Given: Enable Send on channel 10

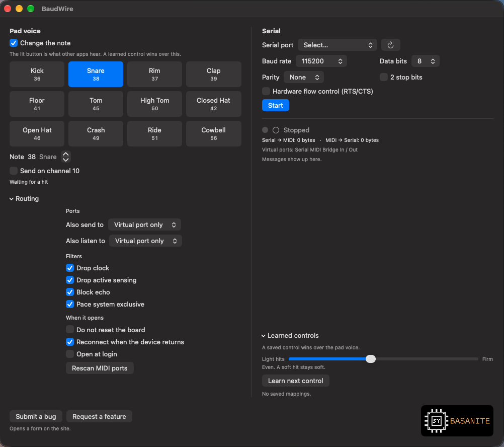Looking at the screenshot, I should [14, 171].
